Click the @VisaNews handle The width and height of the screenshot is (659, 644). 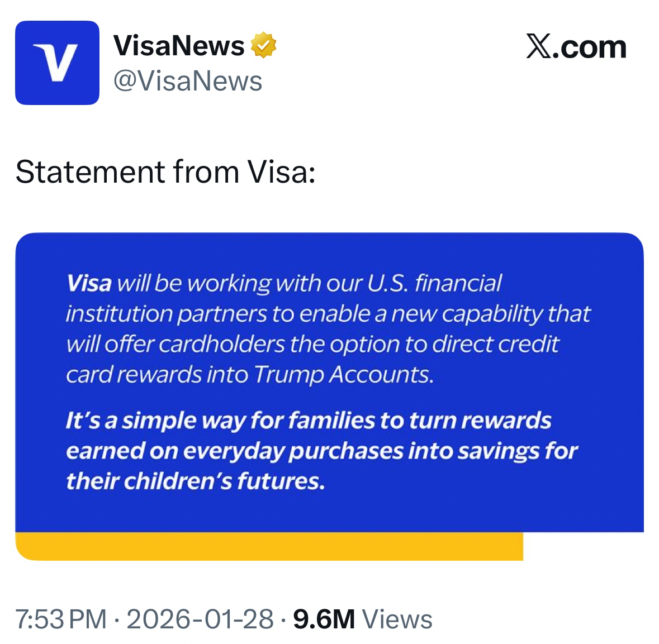(188, 81)
